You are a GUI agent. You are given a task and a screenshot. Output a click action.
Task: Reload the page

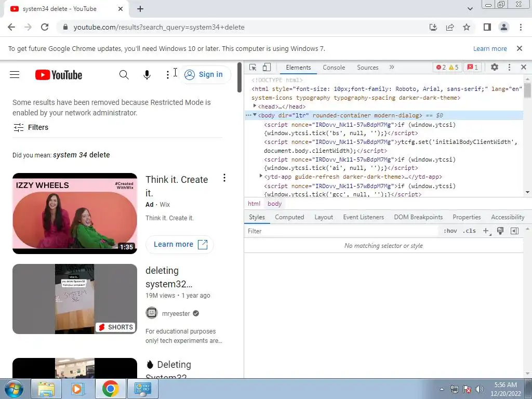(x=45, y=27)
